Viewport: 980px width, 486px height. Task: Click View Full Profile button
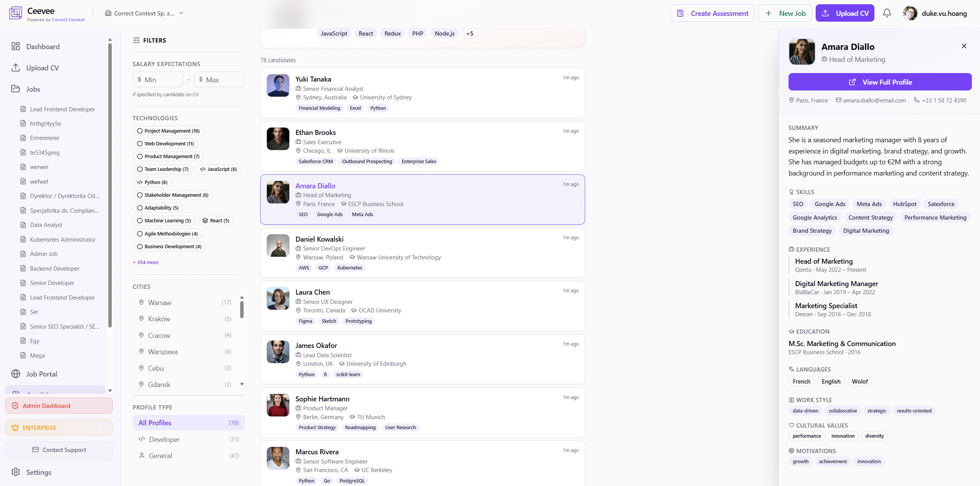point(880,82)
